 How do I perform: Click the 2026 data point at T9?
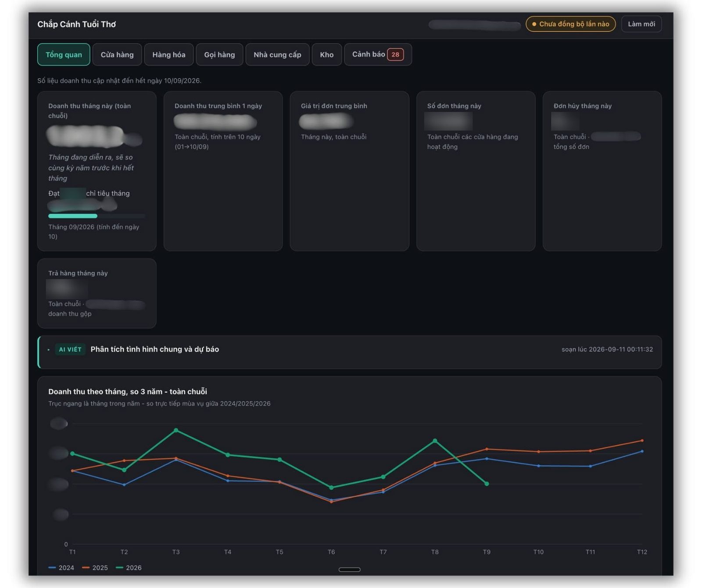pos(487,484)
